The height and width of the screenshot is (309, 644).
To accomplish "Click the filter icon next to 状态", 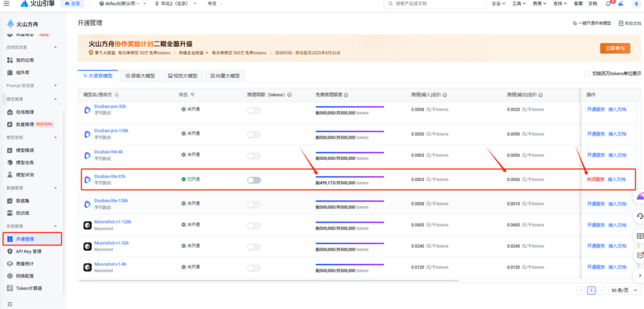I will tap(192, 94).
